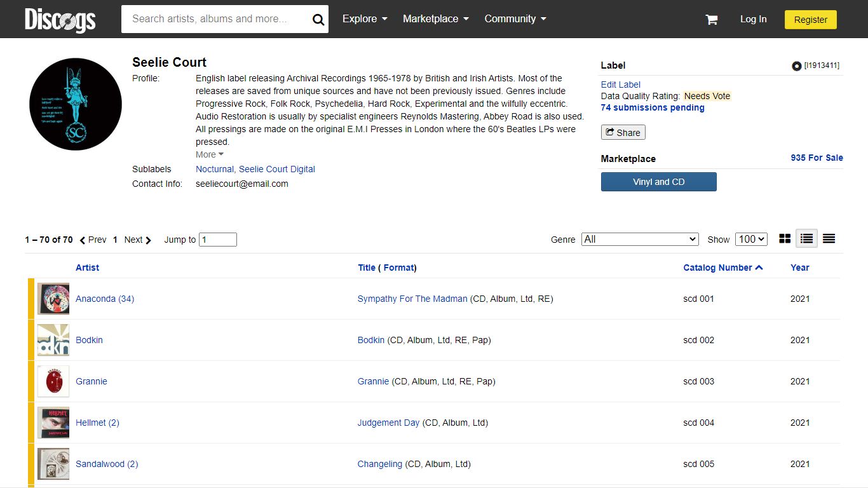
Task: Click the Share button
Action: pos(623,132)
